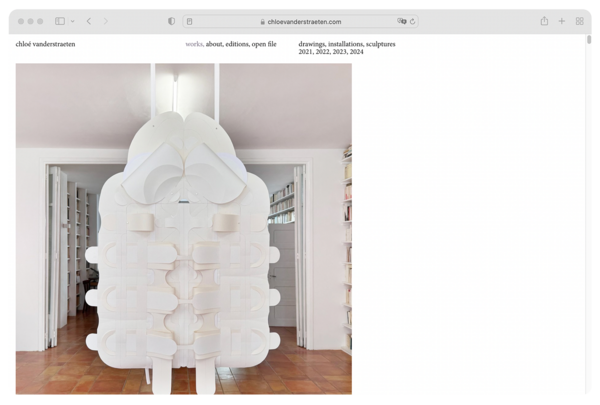Click the translate icon in address bar
The image size is (600, 405).
pos(401,21)
